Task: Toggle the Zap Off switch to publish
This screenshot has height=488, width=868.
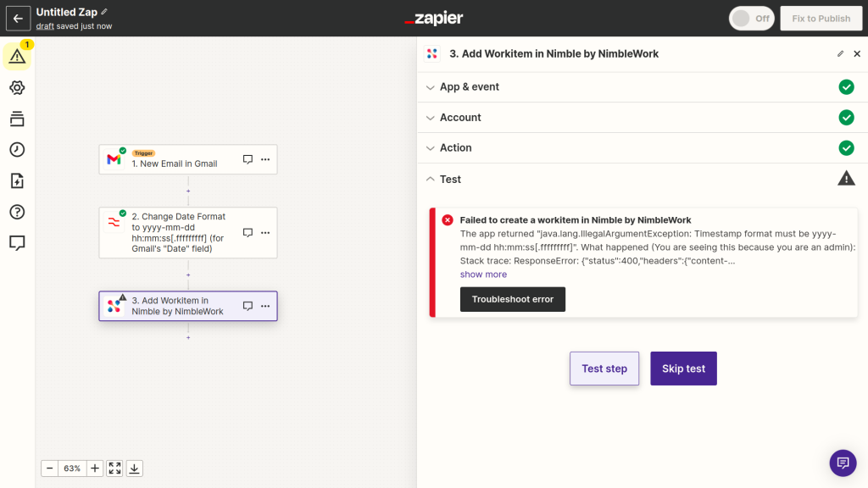Action: point(751,18)
